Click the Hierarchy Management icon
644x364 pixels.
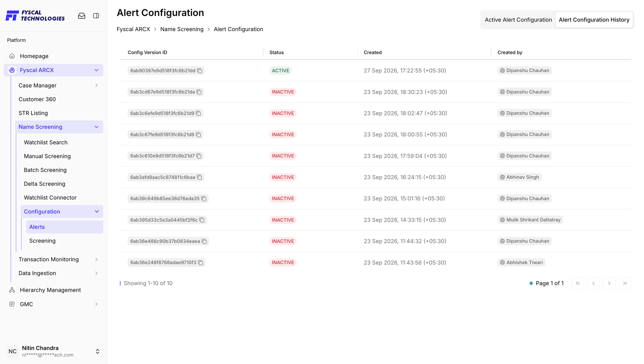point(12,290)
